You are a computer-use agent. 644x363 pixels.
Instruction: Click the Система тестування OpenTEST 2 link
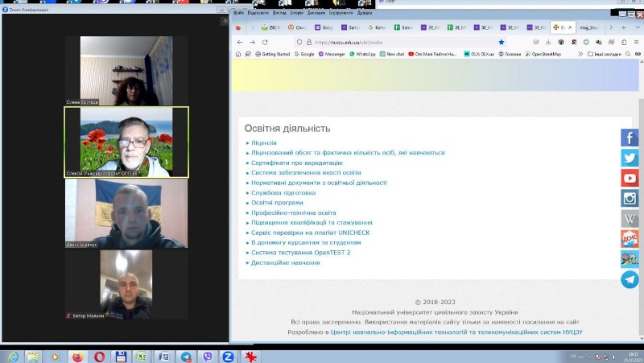[x=300, y=252]
